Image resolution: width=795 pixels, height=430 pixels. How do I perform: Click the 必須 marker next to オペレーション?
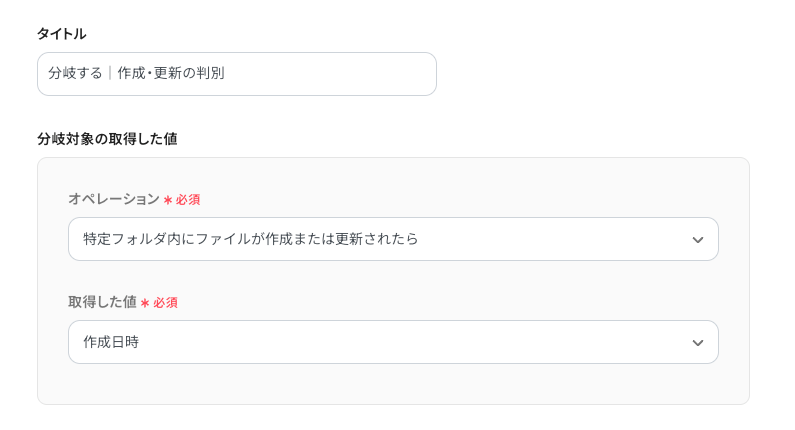pos(188,200)
